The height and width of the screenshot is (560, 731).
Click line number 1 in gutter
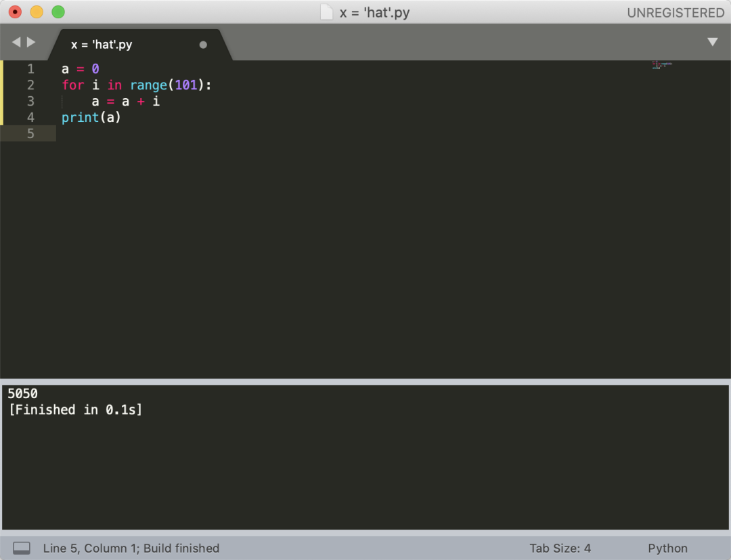pos(30,69)
